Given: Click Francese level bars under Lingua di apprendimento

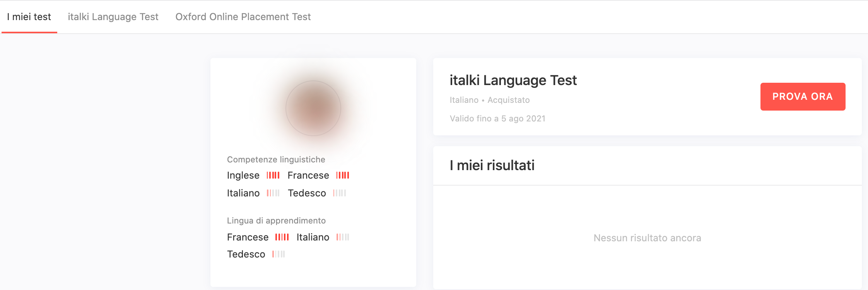Looking at the screenshot, I should 282,237.
